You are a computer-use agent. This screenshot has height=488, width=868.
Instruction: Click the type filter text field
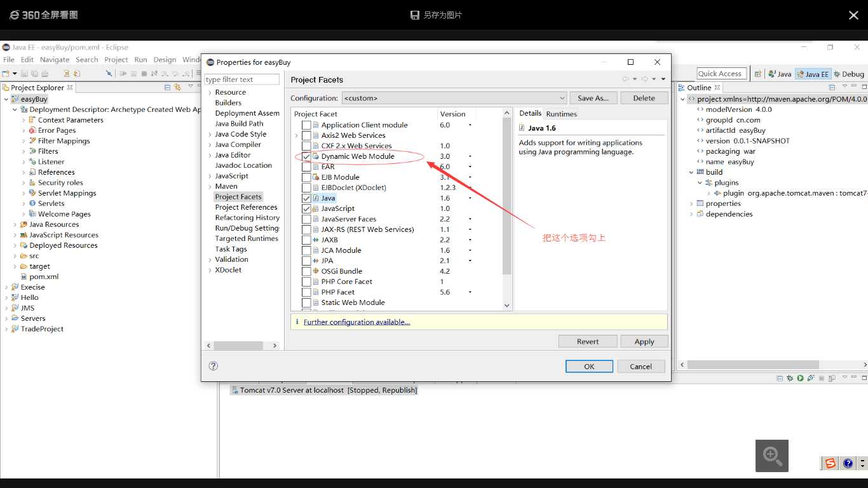[x=241, y=79]
